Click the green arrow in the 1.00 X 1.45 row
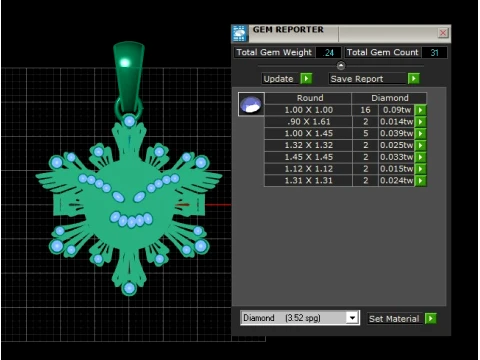This screenshot has height=360, width=480. tap(421, 133)
